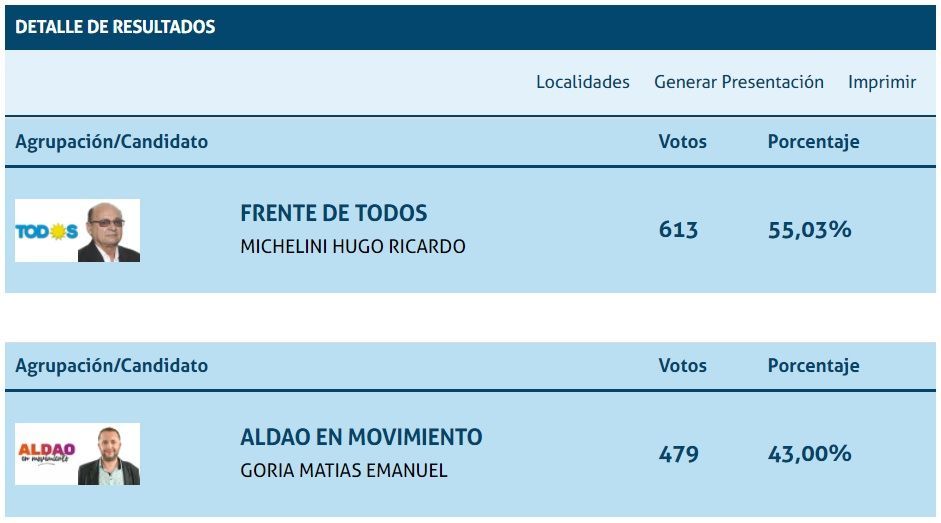Click the 43,00% percentage value

[x=809, y=454]
